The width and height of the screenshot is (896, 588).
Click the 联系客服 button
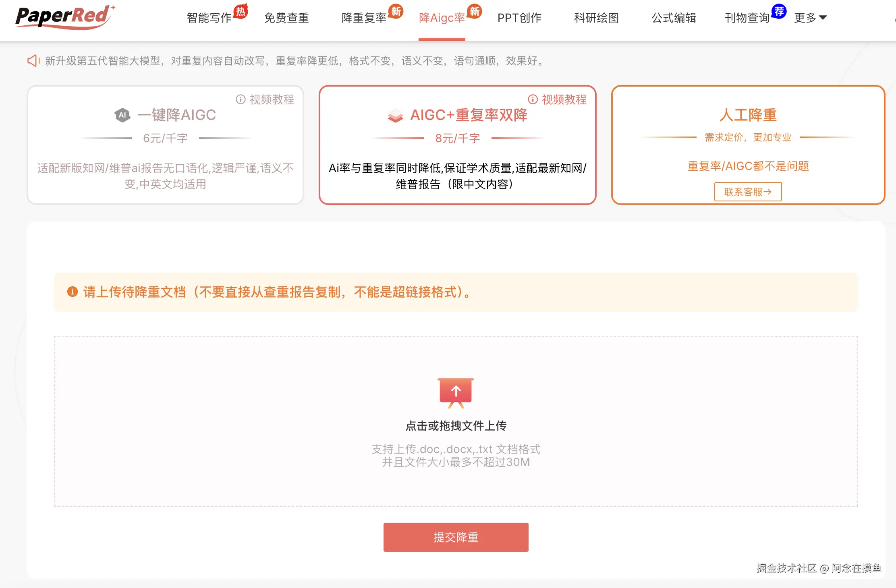tap(748, 192)
